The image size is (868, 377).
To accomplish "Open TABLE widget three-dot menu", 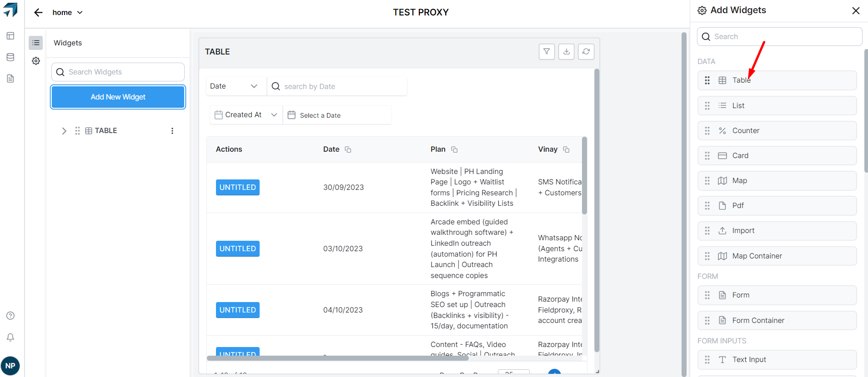I will pyautogui.click(x=172, y=131).
